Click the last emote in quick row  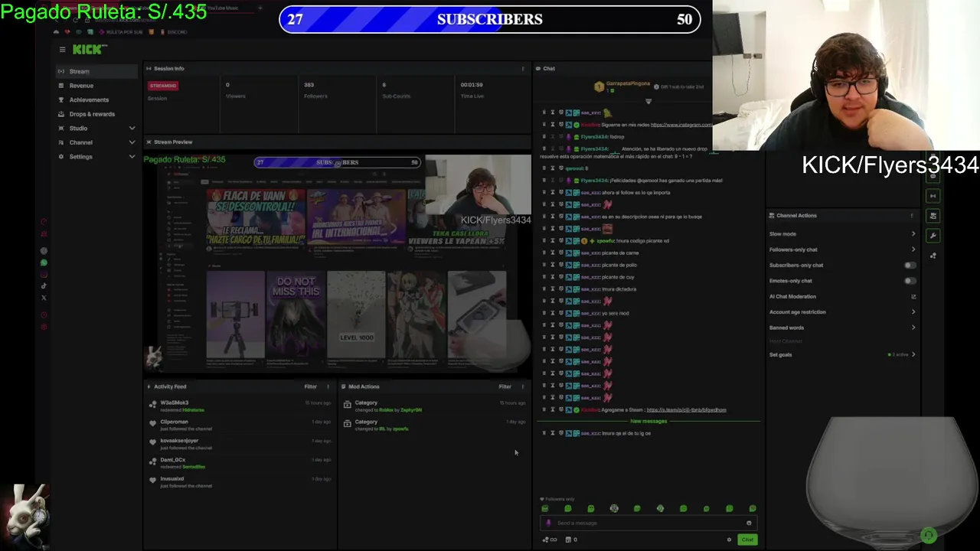point(753,508)
